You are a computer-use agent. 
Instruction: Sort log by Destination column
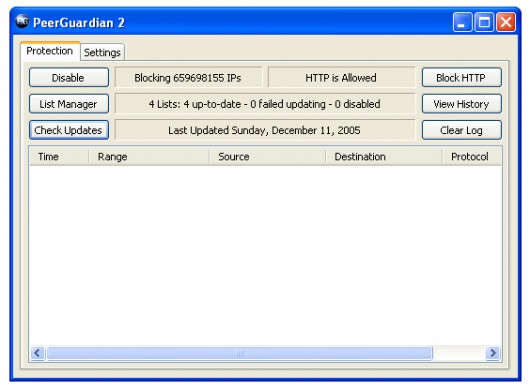pos(384,156)
